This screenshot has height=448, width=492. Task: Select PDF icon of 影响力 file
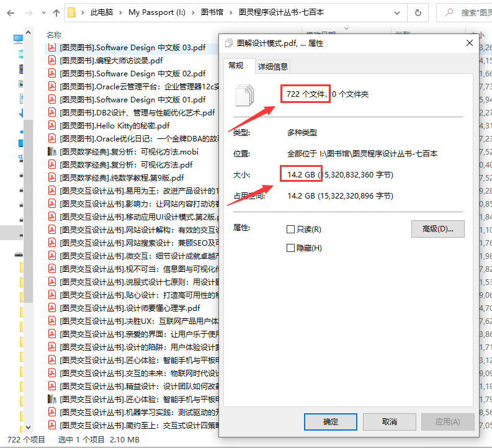[x=51, y=204]
